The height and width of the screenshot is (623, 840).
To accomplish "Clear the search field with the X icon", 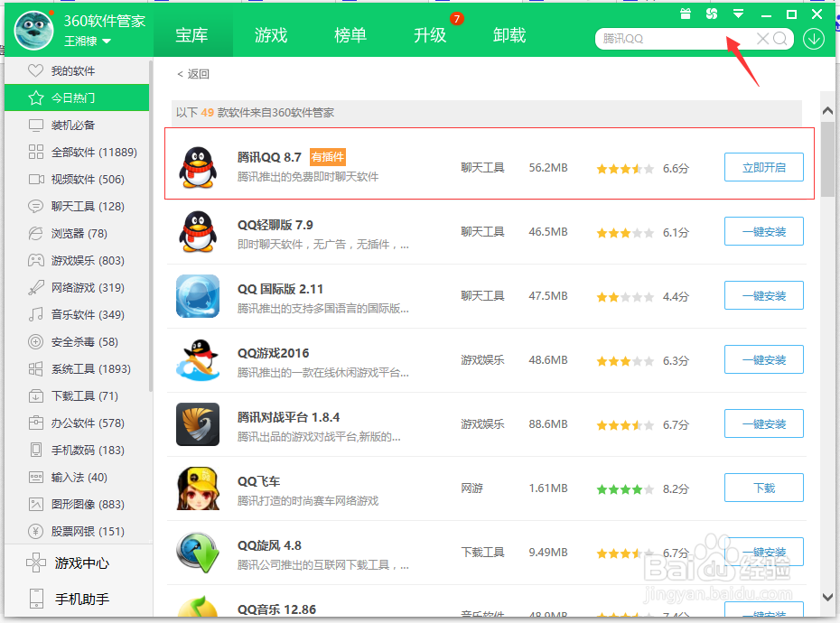I will (762, 39).
